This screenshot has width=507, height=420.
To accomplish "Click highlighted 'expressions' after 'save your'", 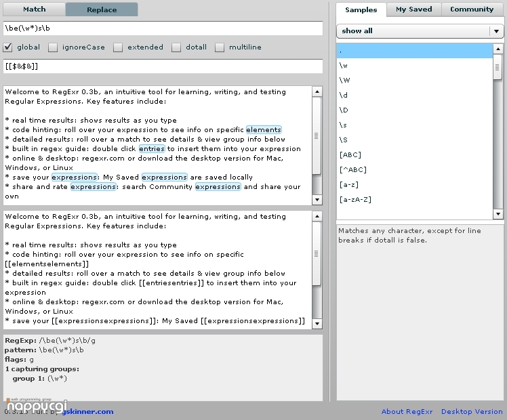I will point(75,177).
